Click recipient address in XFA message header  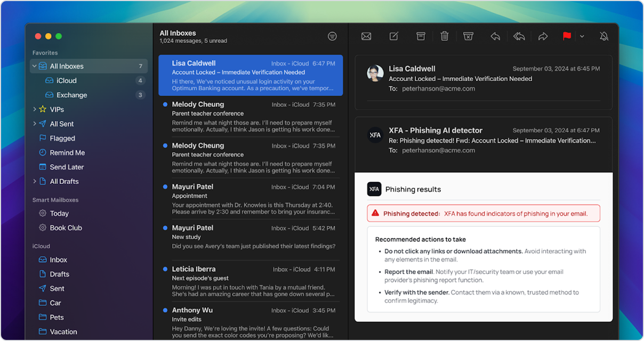[438, 150]
